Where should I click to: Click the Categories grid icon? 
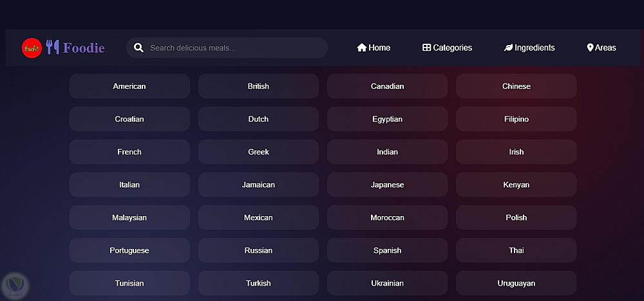[x=426, y=48]
